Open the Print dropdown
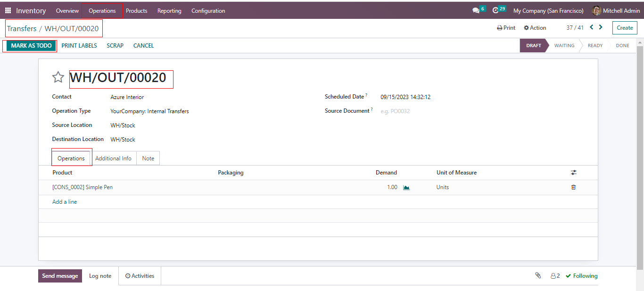 coord(506,28)
